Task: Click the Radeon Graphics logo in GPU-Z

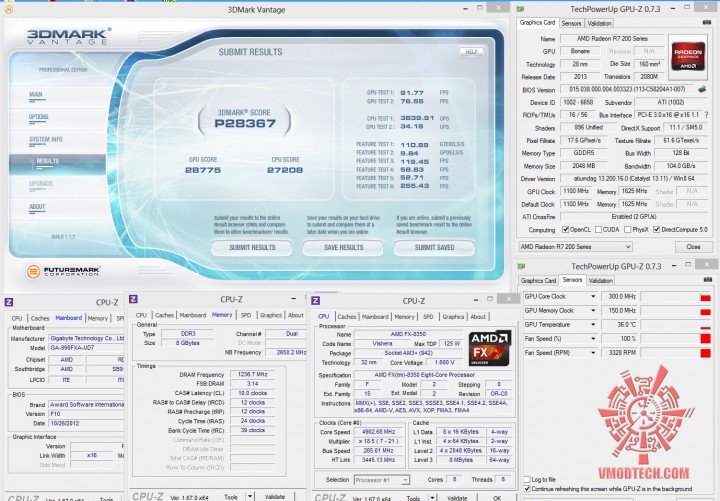Action: click(688, 57)
